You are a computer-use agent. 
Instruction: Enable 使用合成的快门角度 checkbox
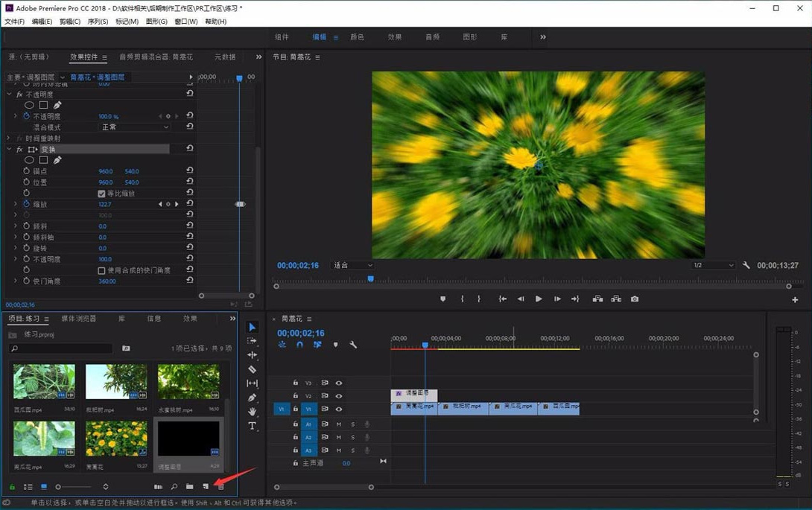pos(102,270)
